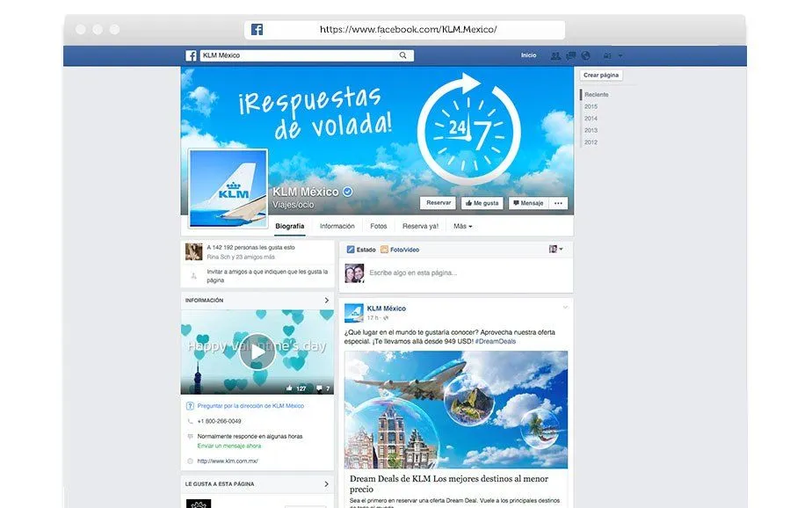Viewport: 812px width, 508px height.
Task: Click the browser address bar URL
Action: [408, 30]
